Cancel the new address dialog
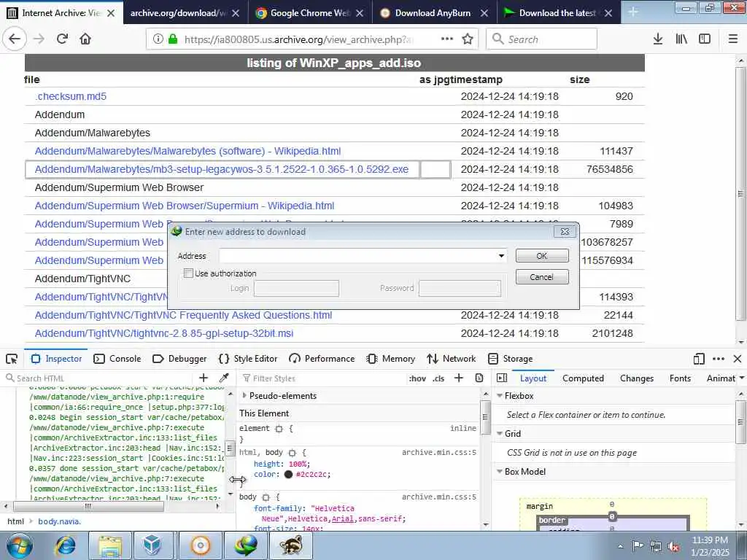 tap(542, 276)
